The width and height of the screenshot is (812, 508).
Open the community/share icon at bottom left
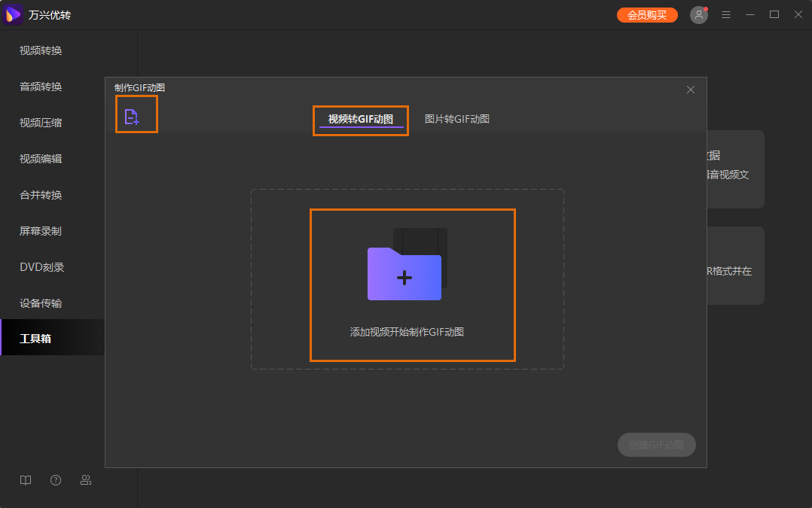tap(86, 479)
